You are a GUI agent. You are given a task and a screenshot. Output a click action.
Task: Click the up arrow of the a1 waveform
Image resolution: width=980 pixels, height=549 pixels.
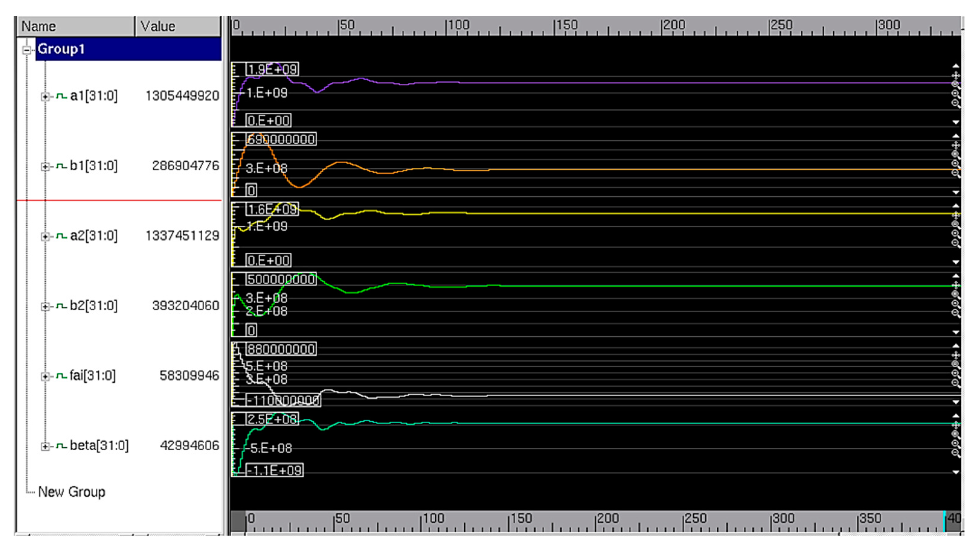(x=956, y=66)
